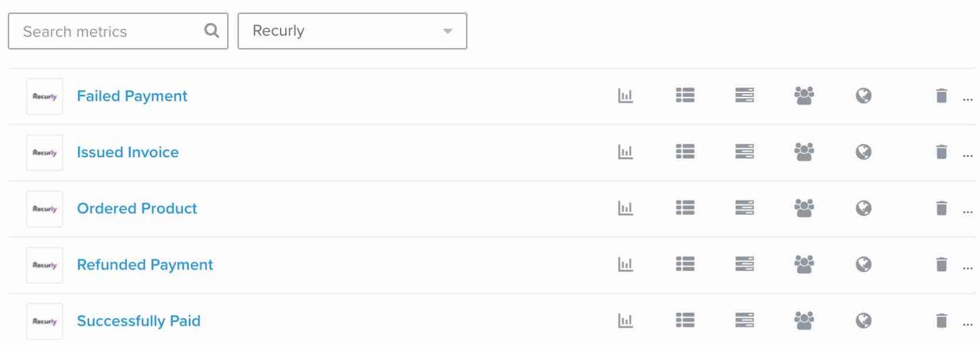Show people group for Refunded Payment
Viewport: 980px width, 345px height.
804,264
